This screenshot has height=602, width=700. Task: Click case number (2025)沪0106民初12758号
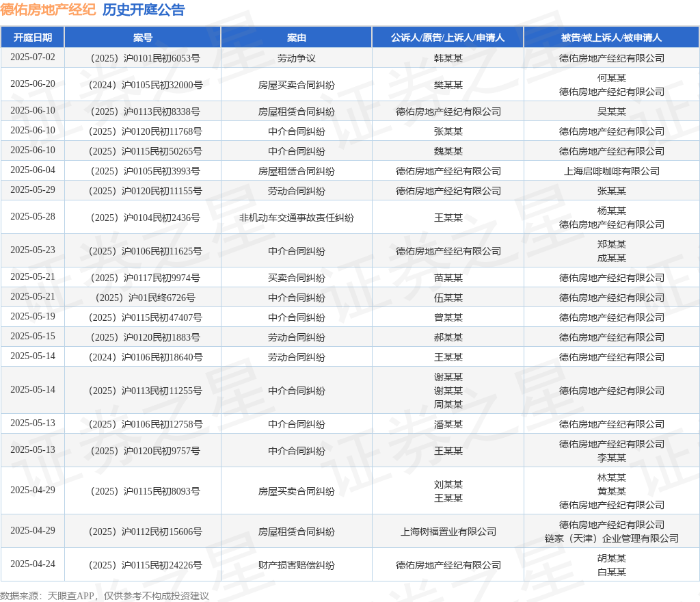pos(145,424)
